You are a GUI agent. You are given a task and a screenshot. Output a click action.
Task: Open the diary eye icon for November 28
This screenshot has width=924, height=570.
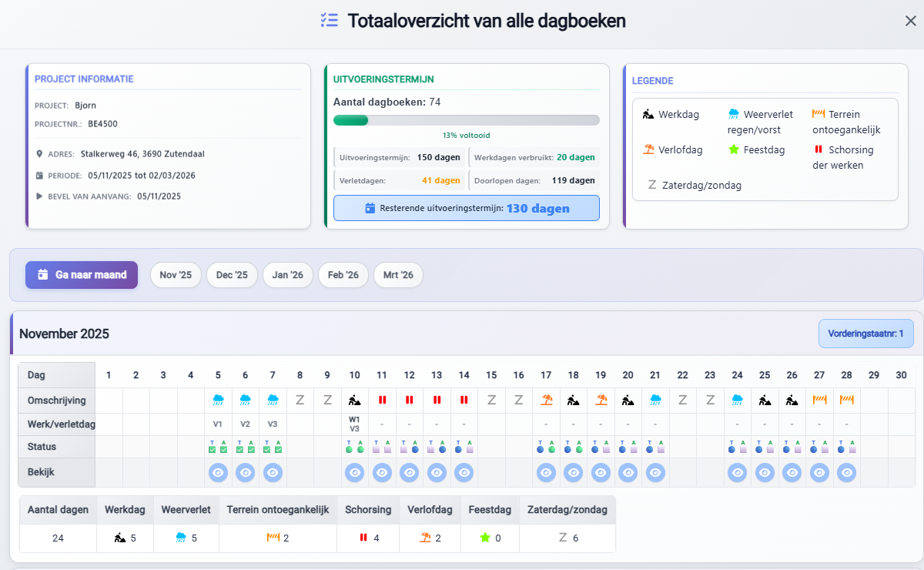click(846, 473)
